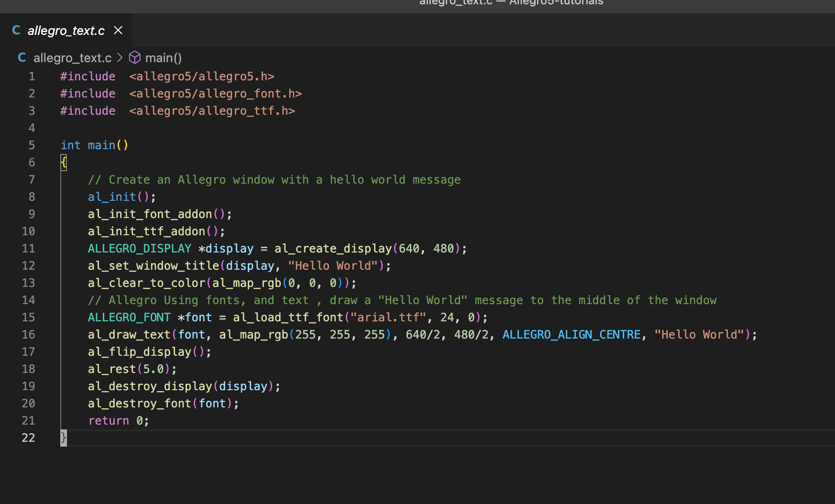Click the closing brace on line 22
835x504 pixels.
[x=63, y=437]
